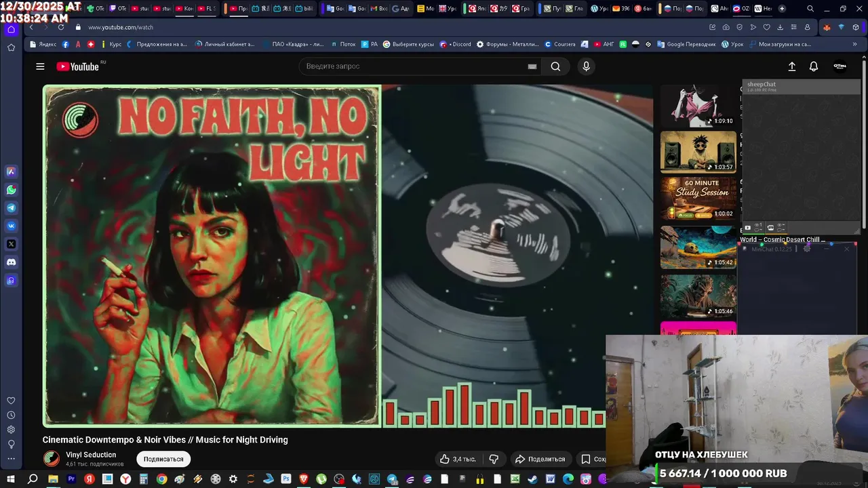Open the 1:05:46 recommended video thumbnail
The image size is (868, 488).
[x=698, y=296]
